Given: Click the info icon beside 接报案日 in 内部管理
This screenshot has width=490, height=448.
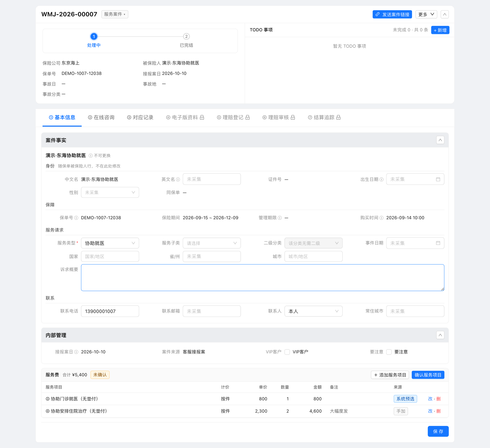Looking at the screenshot, I should pyautogui.click(x=76, y=352).
